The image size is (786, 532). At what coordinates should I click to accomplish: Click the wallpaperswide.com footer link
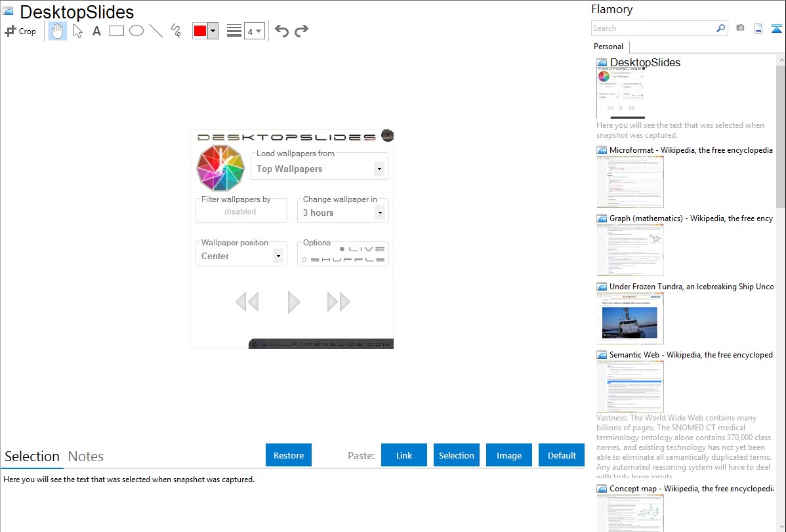321,344
